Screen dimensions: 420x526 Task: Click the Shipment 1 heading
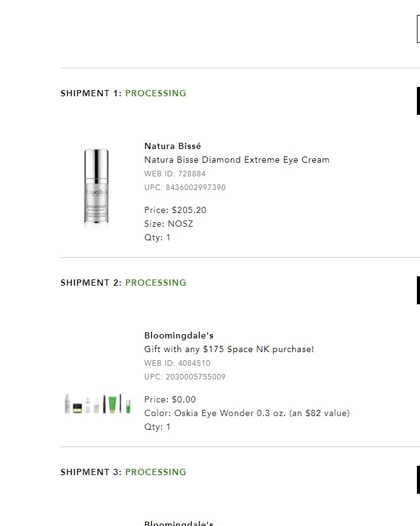click(x=91, y=93)
